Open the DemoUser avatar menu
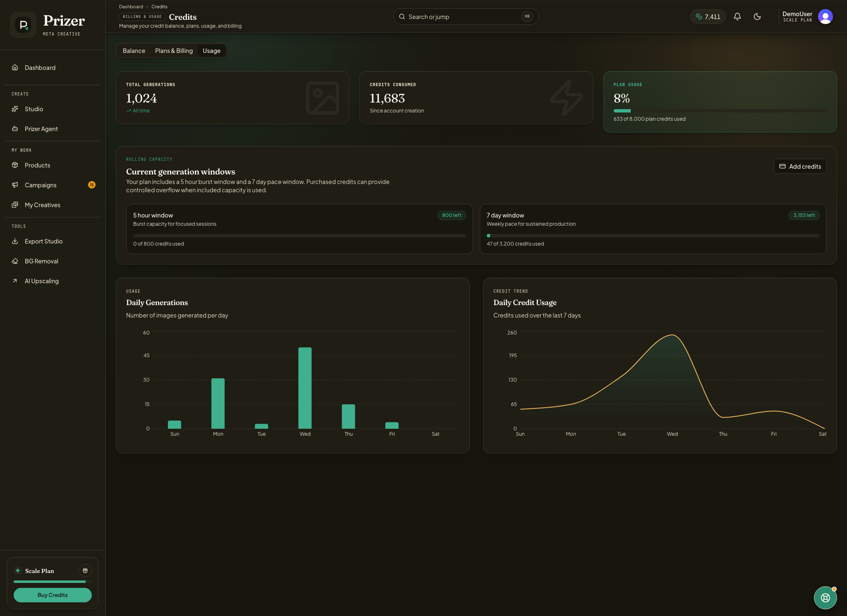 (x=825, y=17)
